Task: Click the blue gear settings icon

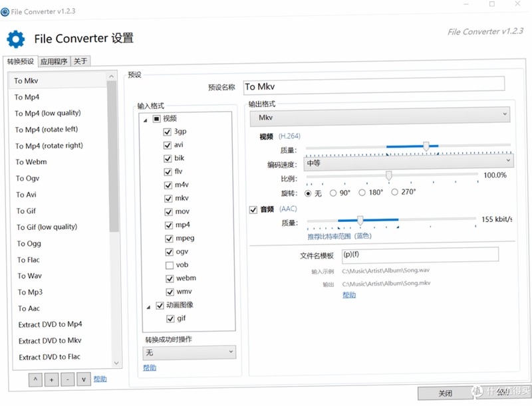Action: tap(15, 39)
